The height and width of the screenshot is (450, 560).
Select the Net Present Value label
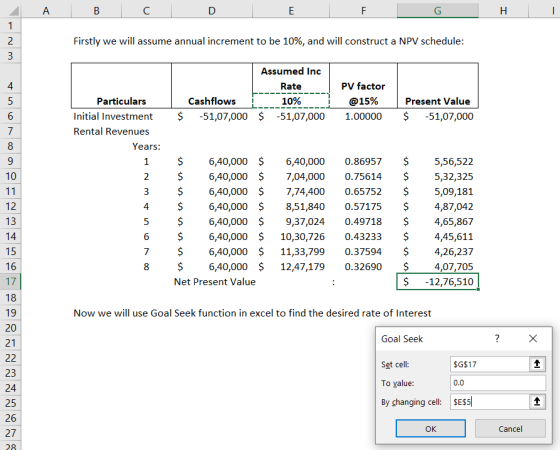pos(215,282)
